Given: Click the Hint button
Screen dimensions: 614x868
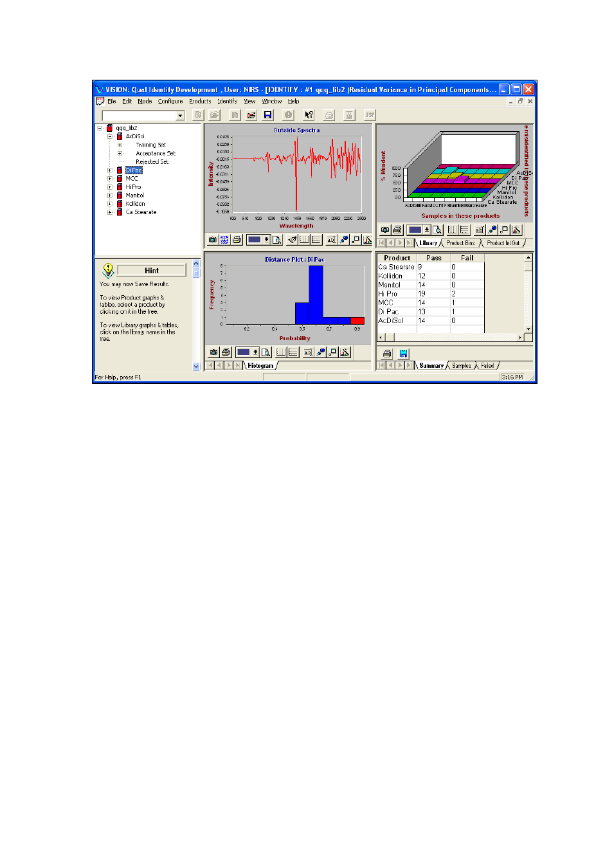Looking at the screenshot, I should 152,271.
